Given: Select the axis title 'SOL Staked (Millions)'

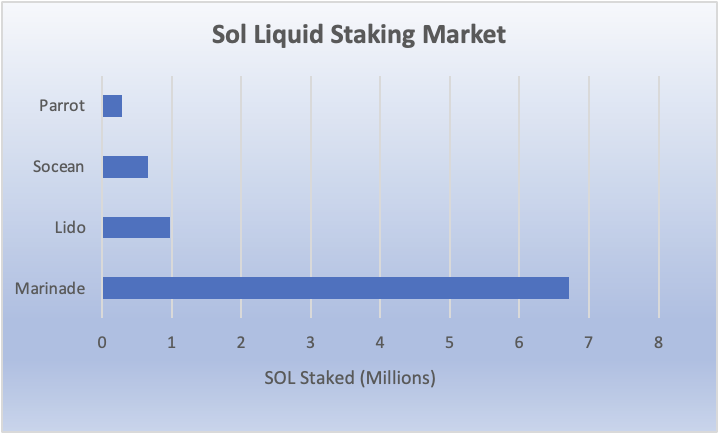Looking at the screenshot, I should point(350,378).
